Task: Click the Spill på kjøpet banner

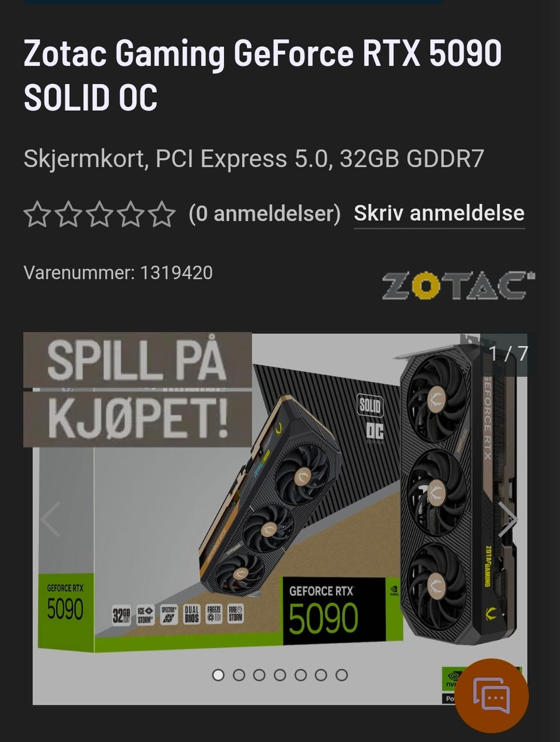Action: pyautogui.click(x=138, y=389)
